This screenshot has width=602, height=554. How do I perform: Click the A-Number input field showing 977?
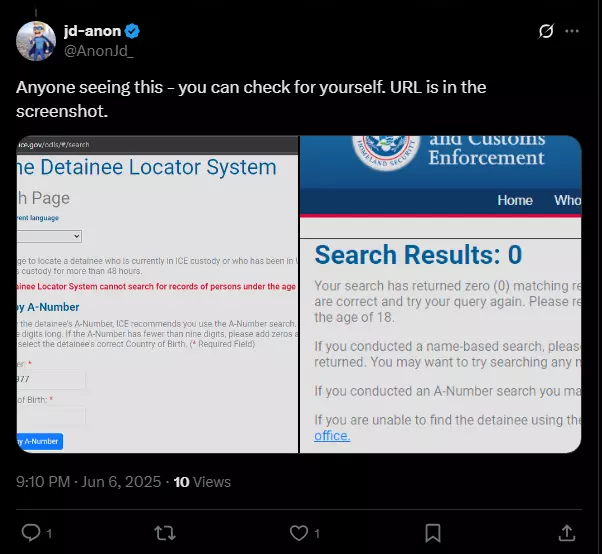51,379
